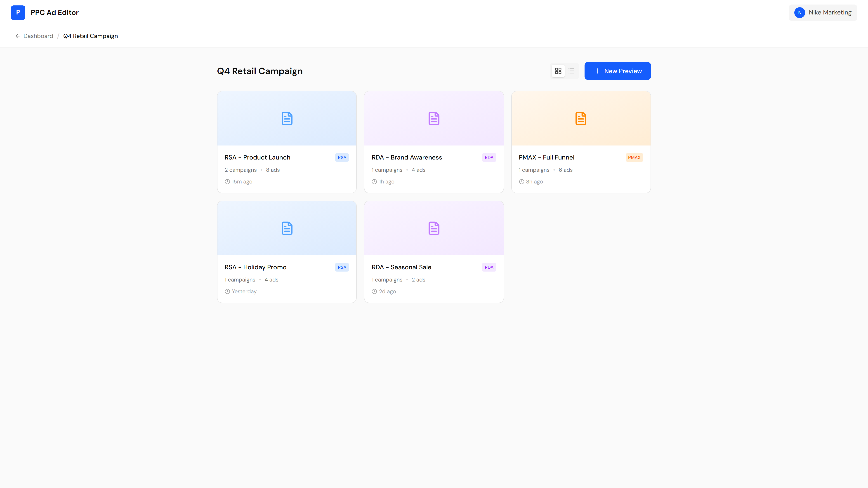Click the Q4 Retail Campaign breadcrumb
Viewport: 868px width, 488px height.
click(x=91, y=36)
